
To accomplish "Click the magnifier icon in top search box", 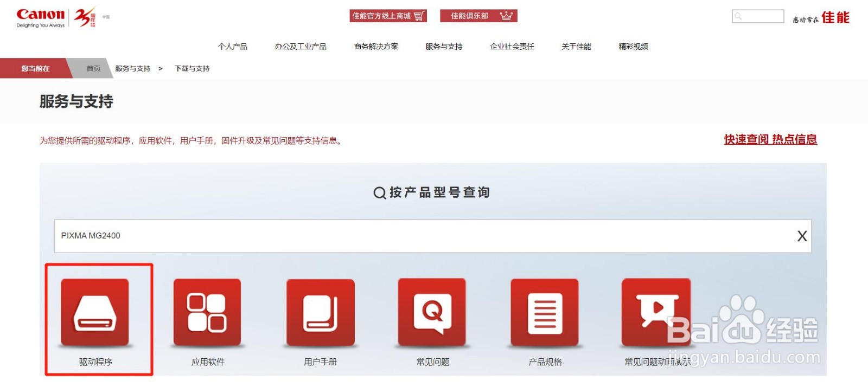I will pyautogui.click(x=738, y=16).
